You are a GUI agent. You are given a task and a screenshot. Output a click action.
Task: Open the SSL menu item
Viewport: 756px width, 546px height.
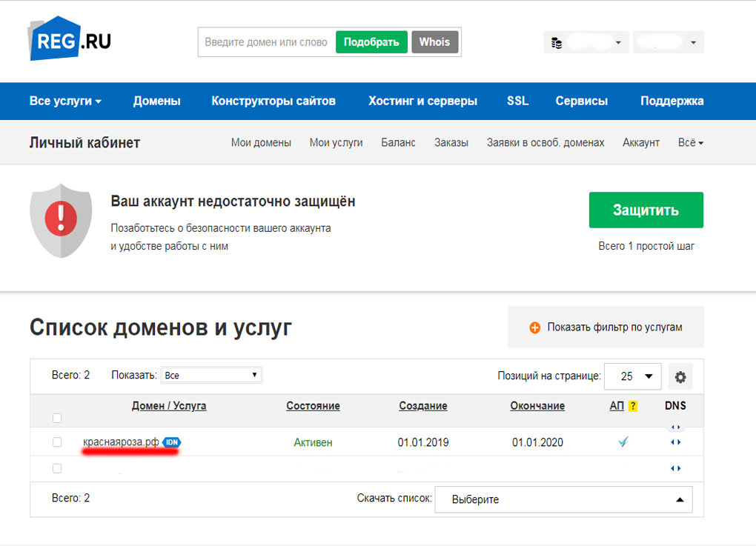point(518,101)
